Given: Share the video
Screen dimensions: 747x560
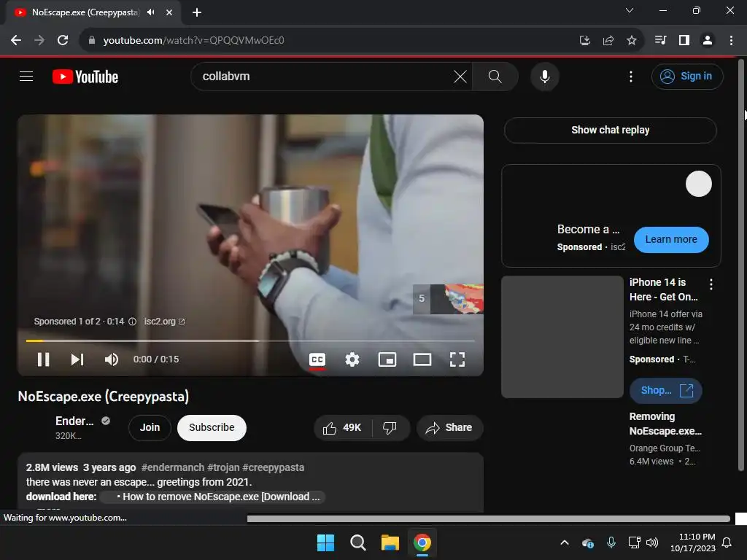Looking at the screenshot, I should [x=449, y=427].
